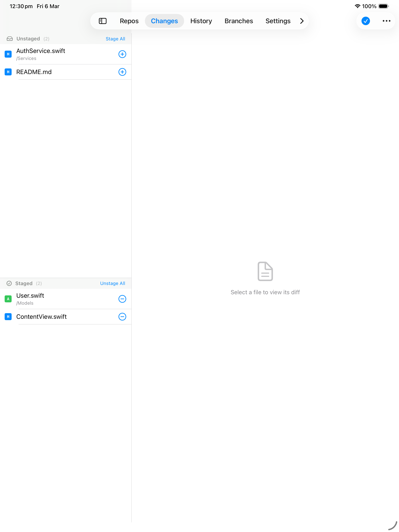Click the M badge next to ContentView.swift
This screenshot has width=399, height=532.
pyautogui.click(x=8, y=317)
